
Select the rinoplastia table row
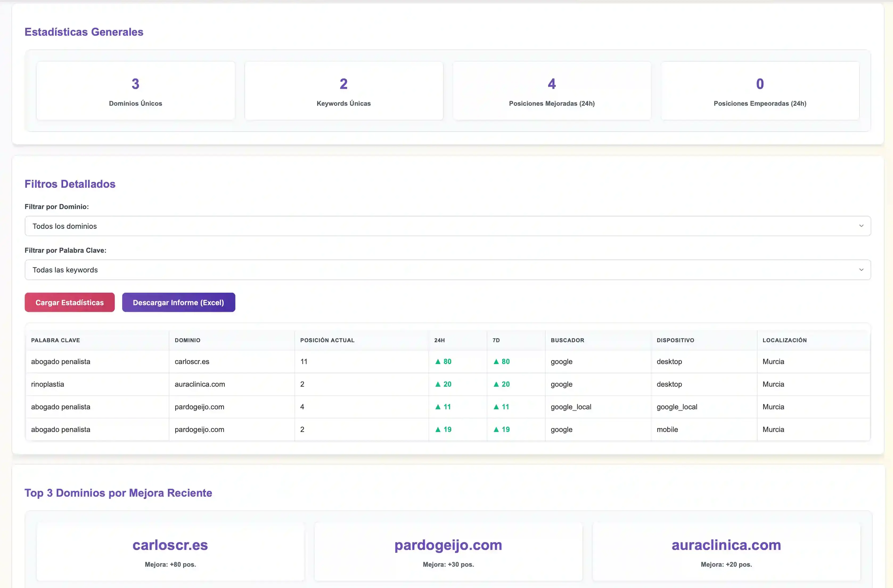pyautogui.click(x=263, y=384)
